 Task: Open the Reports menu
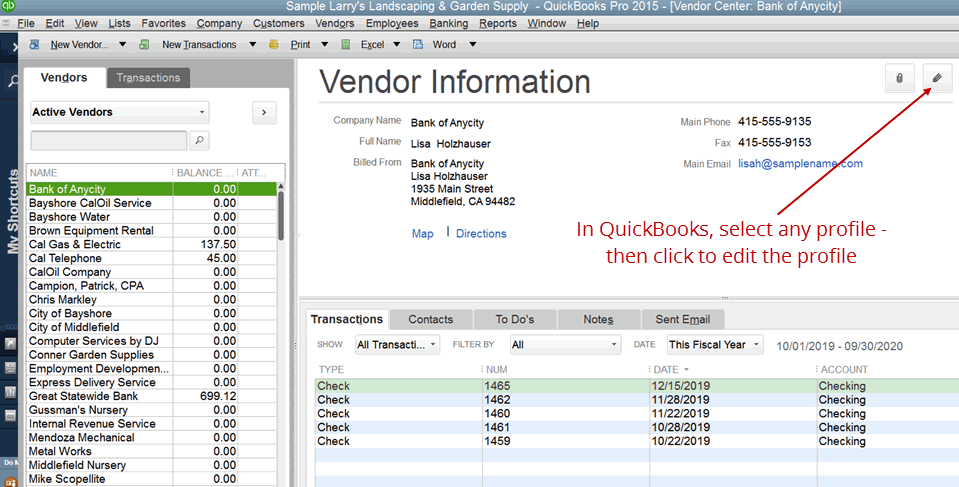[497, 22]
